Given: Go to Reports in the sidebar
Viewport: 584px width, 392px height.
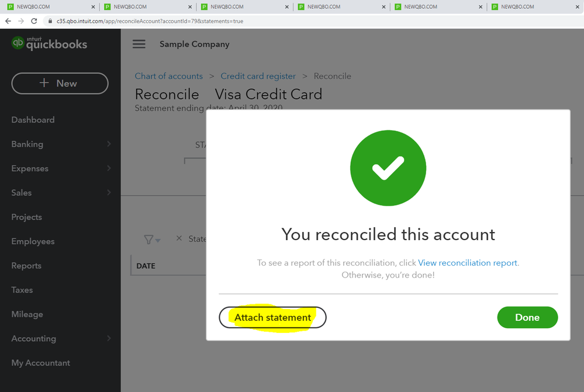Looking at the screenshot, I should (26, 266).
